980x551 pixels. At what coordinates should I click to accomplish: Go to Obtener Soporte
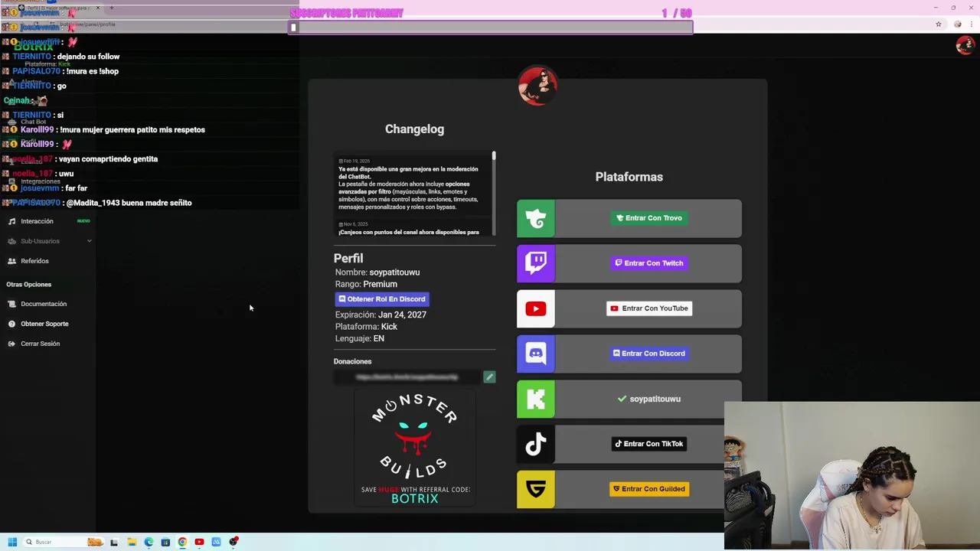click(44, 324)
